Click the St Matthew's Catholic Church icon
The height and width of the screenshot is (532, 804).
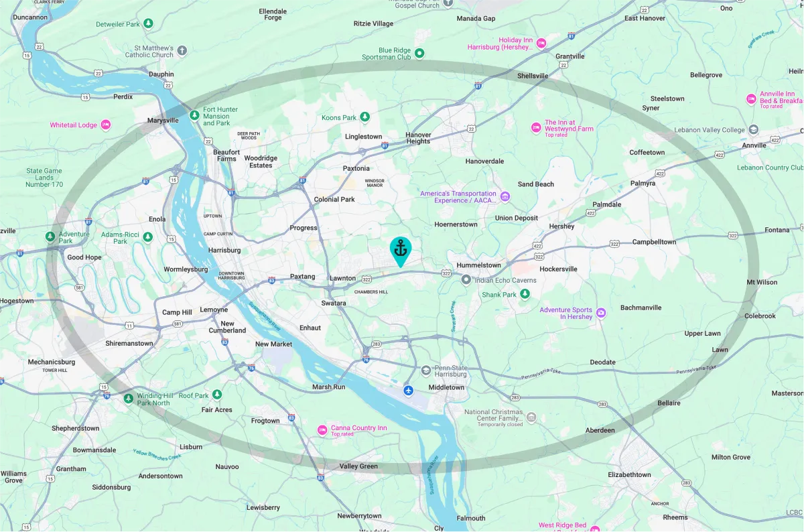(182, 50)
